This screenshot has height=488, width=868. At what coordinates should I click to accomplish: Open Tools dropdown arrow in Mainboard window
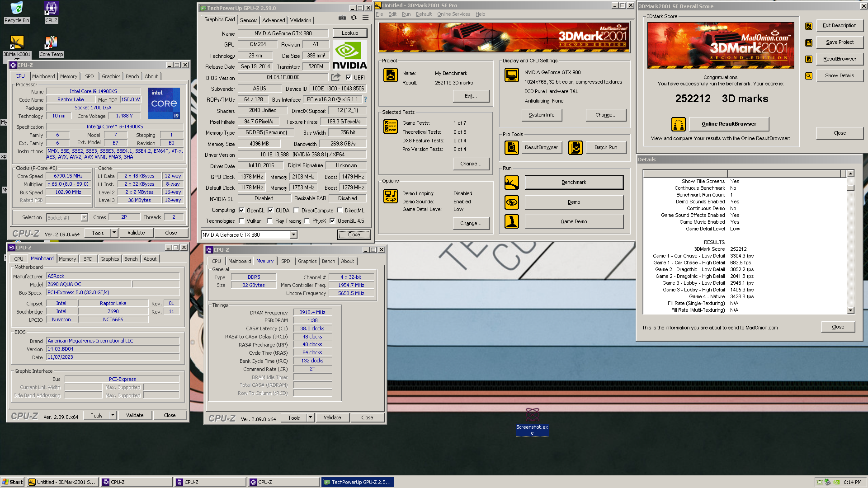point(113,415)
